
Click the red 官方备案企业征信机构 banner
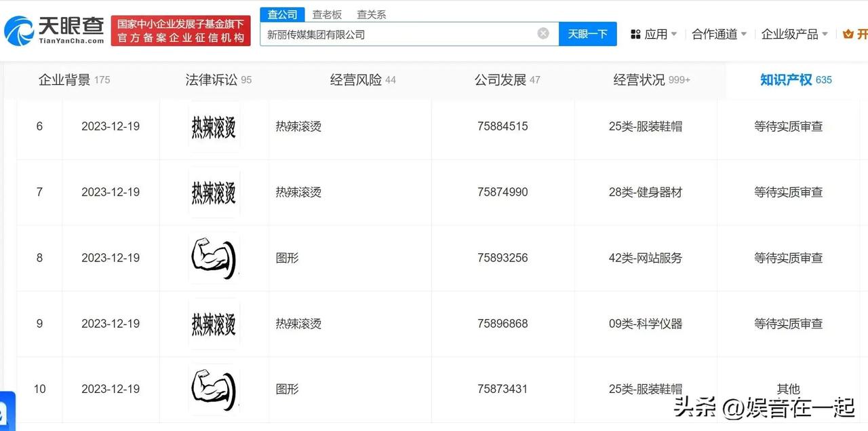[180, 31]
